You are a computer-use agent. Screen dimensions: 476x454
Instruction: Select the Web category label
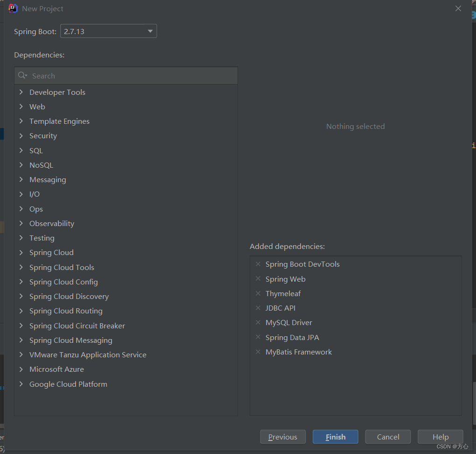(x=37, y=106)
